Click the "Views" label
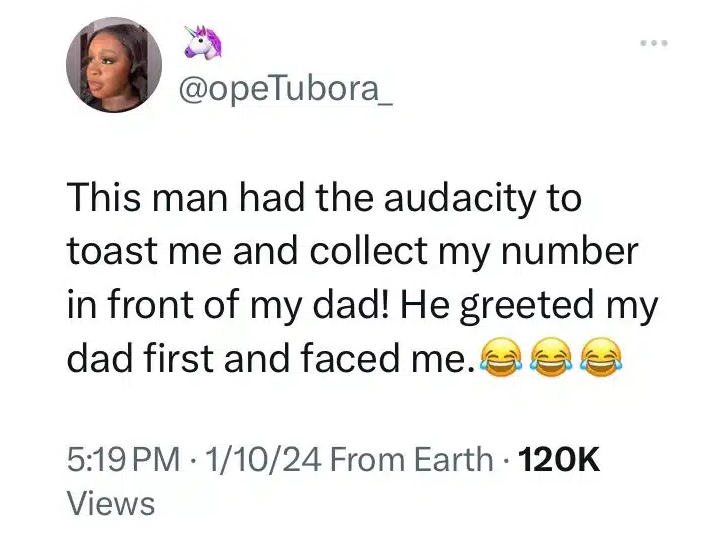The width and height of the screenshot is (710, 554). [110, 503]
